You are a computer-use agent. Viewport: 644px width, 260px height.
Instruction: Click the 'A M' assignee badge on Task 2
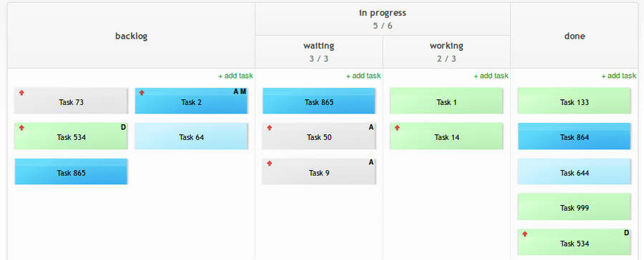pyautogui.click(x=240, y=92)
